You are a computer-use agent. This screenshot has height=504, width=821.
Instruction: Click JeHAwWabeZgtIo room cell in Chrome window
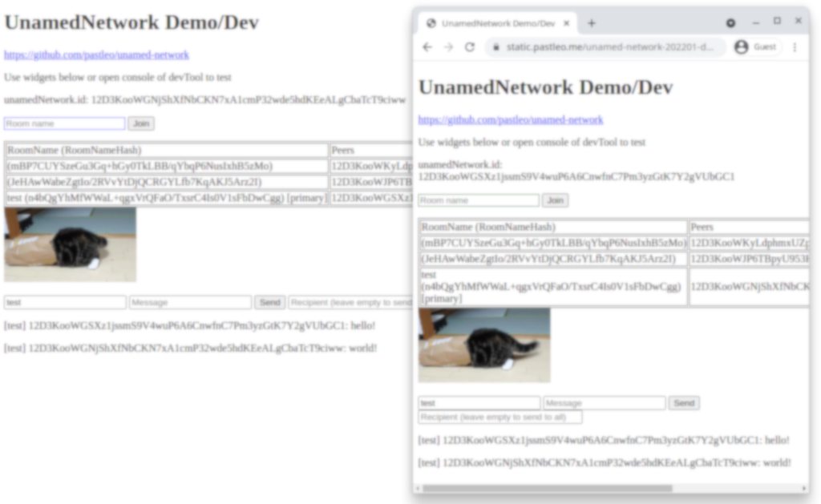(553, 259)
